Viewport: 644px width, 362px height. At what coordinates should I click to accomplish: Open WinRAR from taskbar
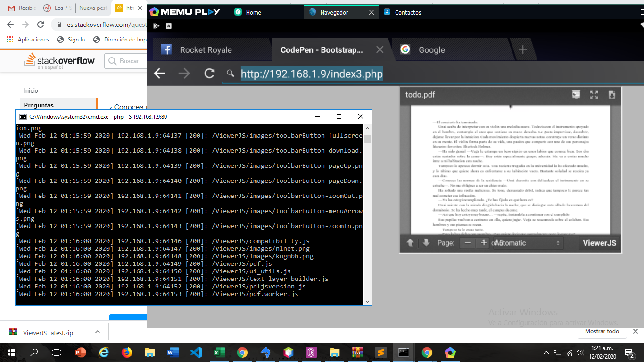pyautogui.click(x=358, y=352)
